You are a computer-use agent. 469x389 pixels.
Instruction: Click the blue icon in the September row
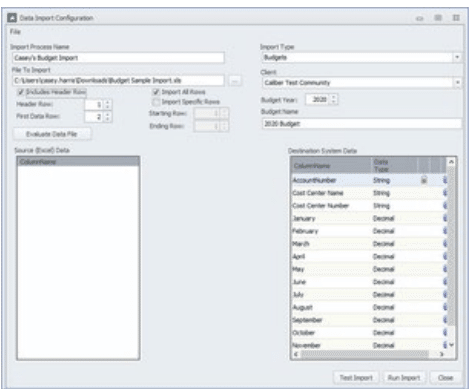445,320
